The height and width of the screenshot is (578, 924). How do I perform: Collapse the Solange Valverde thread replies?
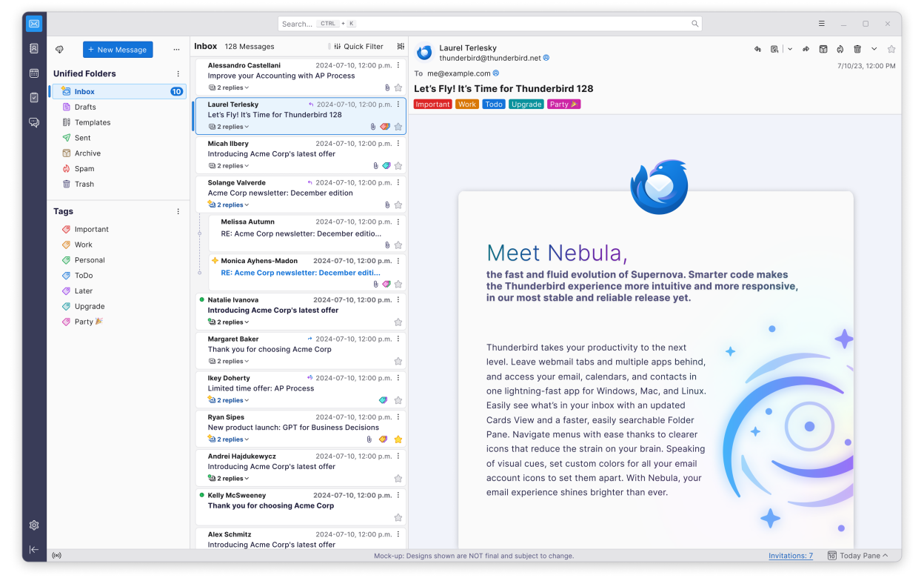230,205
